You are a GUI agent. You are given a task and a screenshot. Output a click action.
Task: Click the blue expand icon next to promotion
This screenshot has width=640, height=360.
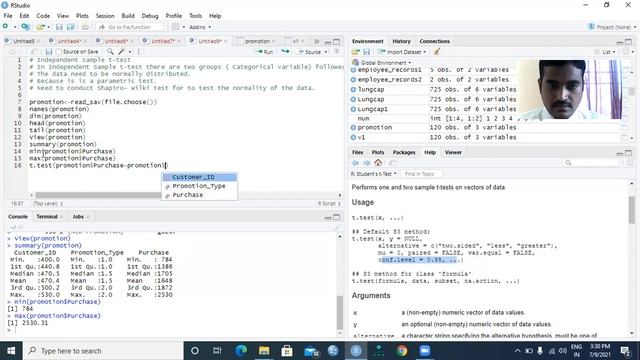tap(353, 127)
